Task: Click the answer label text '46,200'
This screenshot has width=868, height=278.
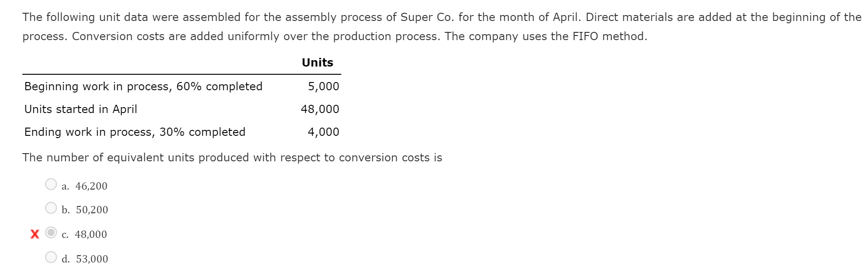Action: click(91, 186)
